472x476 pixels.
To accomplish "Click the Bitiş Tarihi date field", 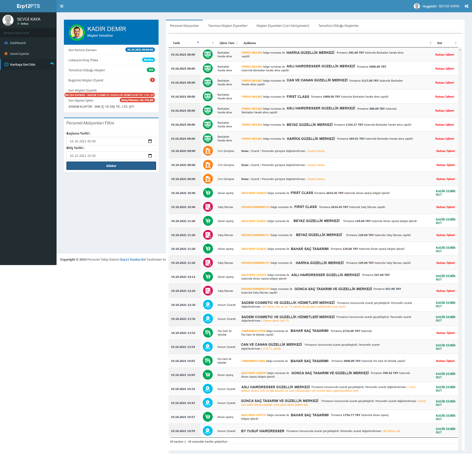I will point(106,156).
